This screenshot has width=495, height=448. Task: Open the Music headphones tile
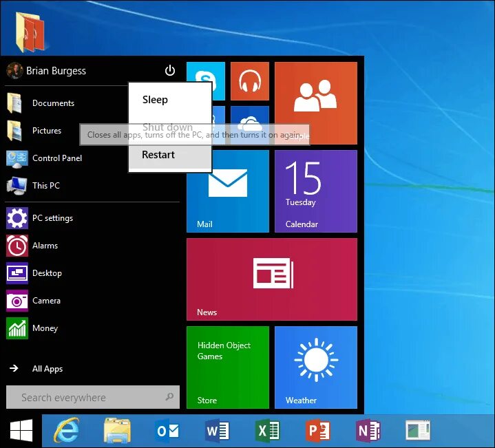(250, 81)
